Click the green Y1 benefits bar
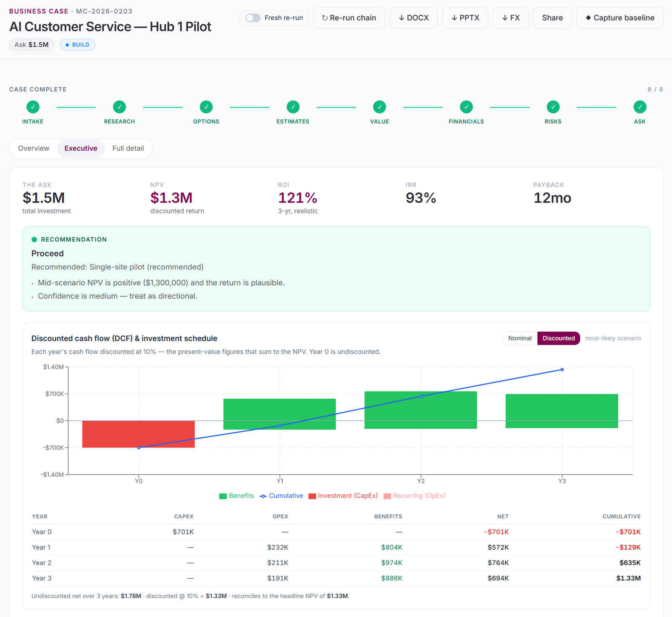Viewport: 672px width, 617px height. (280, 414)
